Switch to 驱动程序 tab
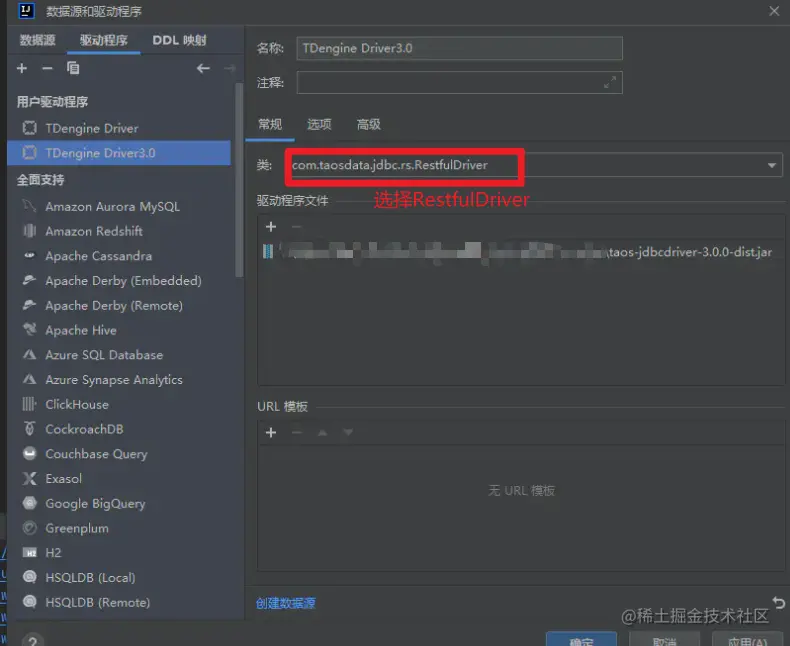 [x=104, y=40]
